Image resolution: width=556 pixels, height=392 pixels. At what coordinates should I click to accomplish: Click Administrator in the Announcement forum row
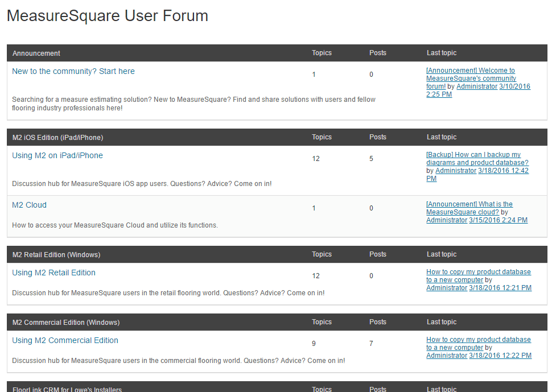click(x=476, y=86)
